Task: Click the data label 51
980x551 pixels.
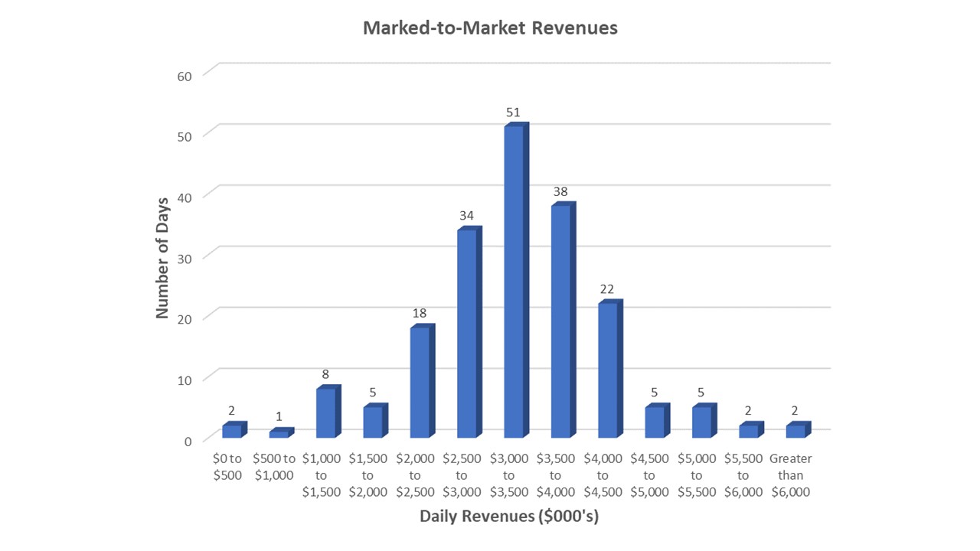Action: [x=513, y=112]
